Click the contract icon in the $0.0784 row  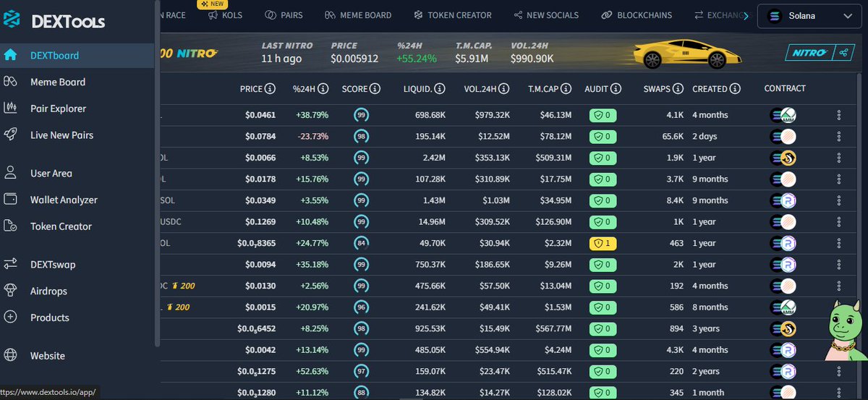pos(783,136)
